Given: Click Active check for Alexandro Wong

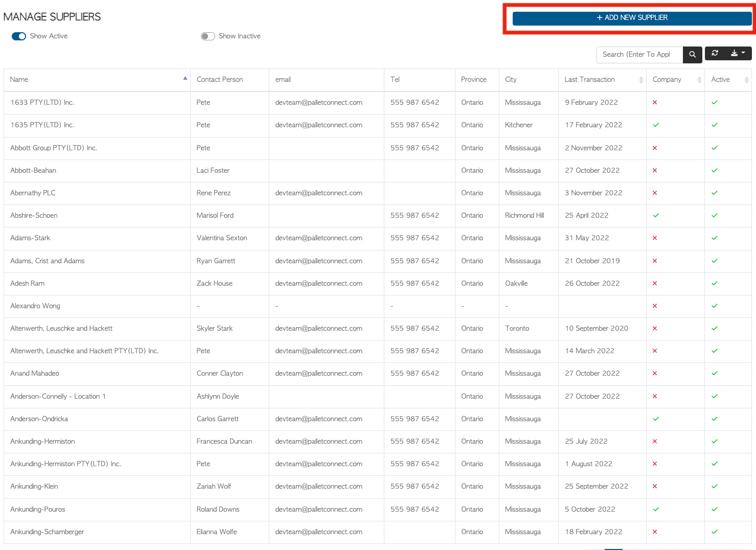Looking at the screenshot, I should pos(715,306).
